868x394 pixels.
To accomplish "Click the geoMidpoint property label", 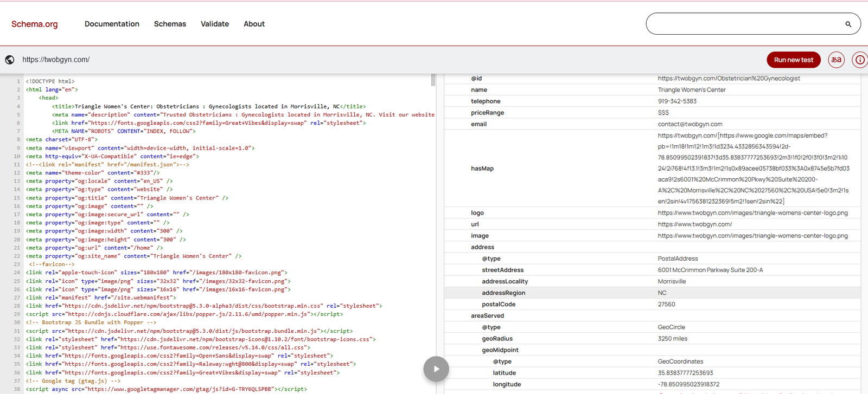I will pyautogui.click(x=500, y=350).
